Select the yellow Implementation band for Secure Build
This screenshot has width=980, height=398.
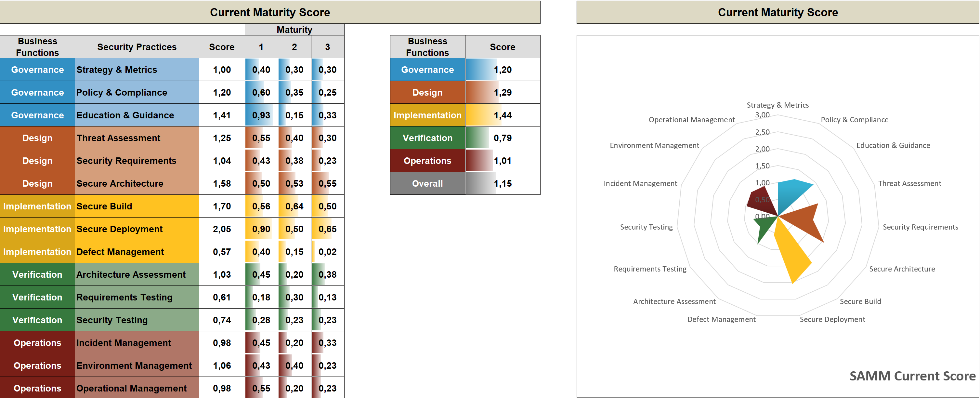pyautogui.click(x=37, y=206)
